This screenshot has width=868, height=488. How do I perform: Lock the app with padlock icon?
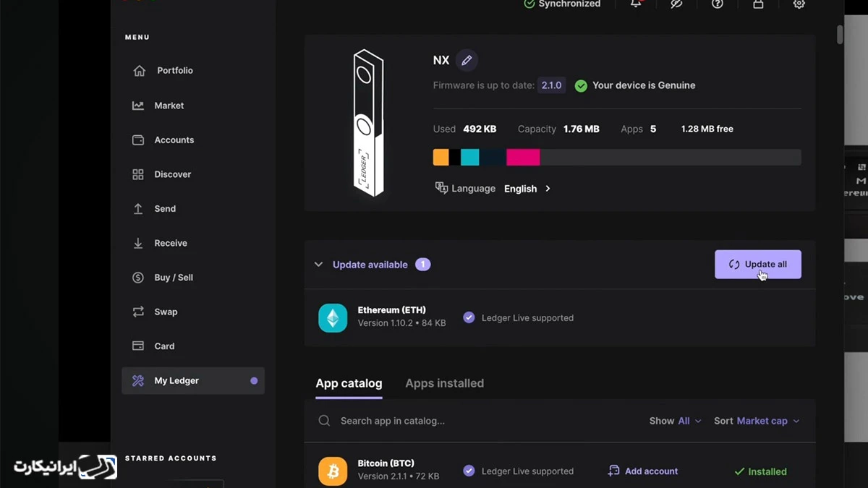pos(758,4)
